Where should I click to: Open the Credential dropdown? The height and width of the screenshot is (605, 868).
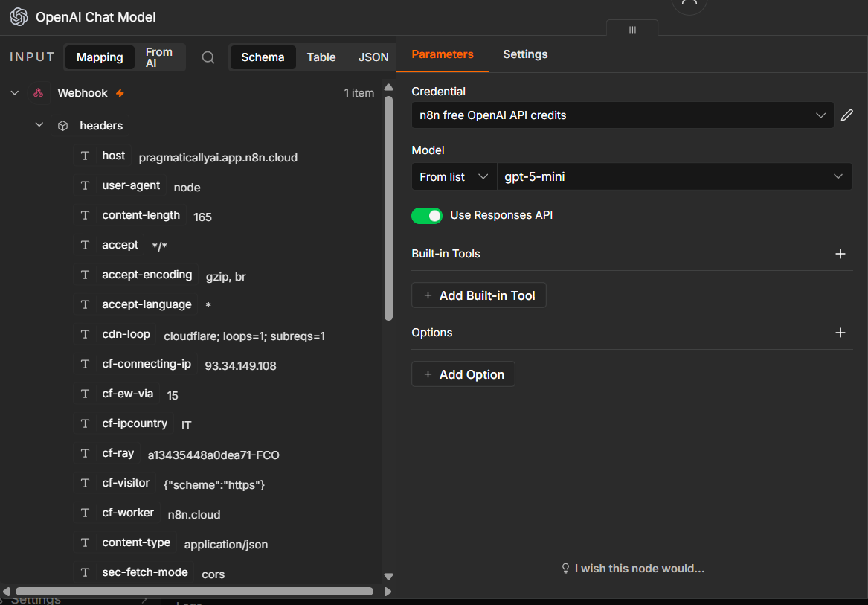tap(623, 115)
